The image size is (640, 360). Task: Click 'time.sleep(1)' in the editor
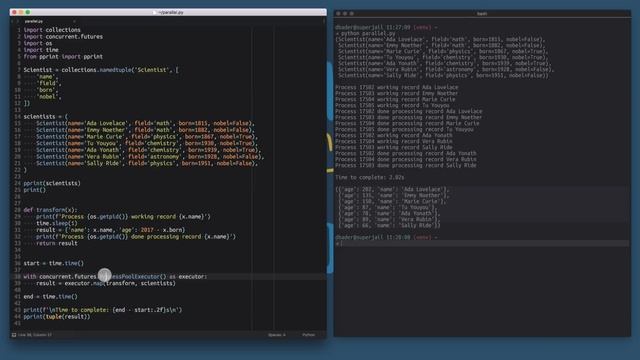(57, 223)
